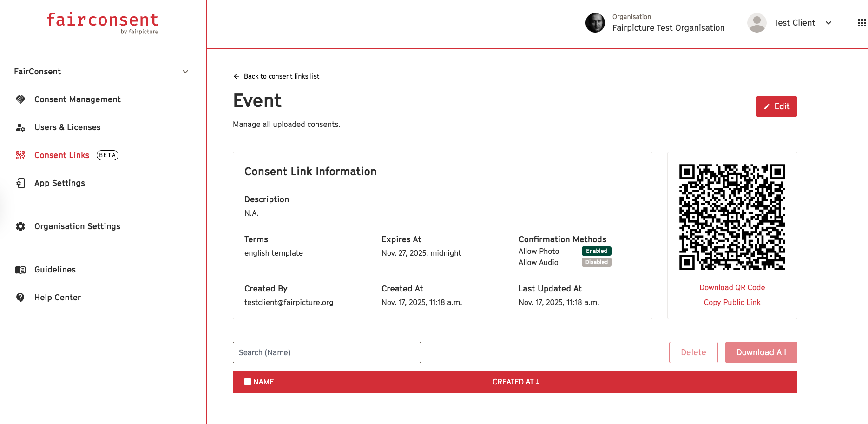The height and width of the screenshot is (424, 868).
Task: Click the App Settings phone icon
Action: point(20,183)
